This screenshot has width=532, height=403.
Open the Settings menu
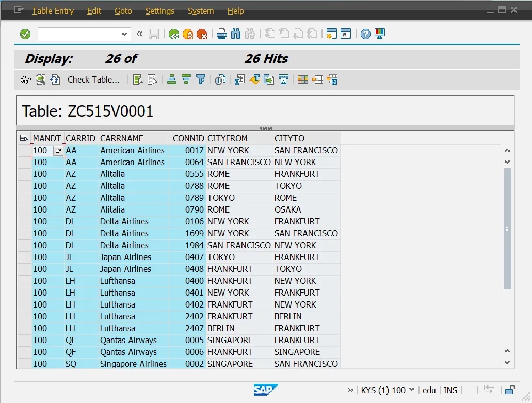click(x=160, y=11)
